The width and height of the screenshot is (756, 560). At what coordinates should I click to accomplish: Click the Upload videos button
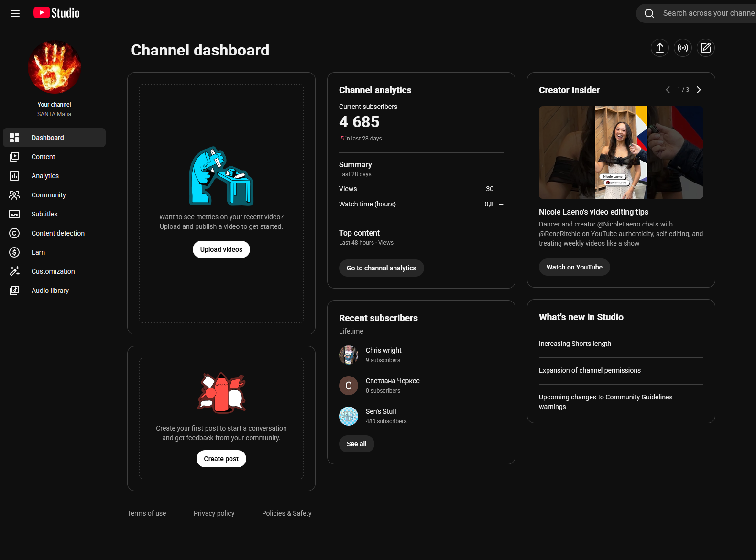pos(221,249)
